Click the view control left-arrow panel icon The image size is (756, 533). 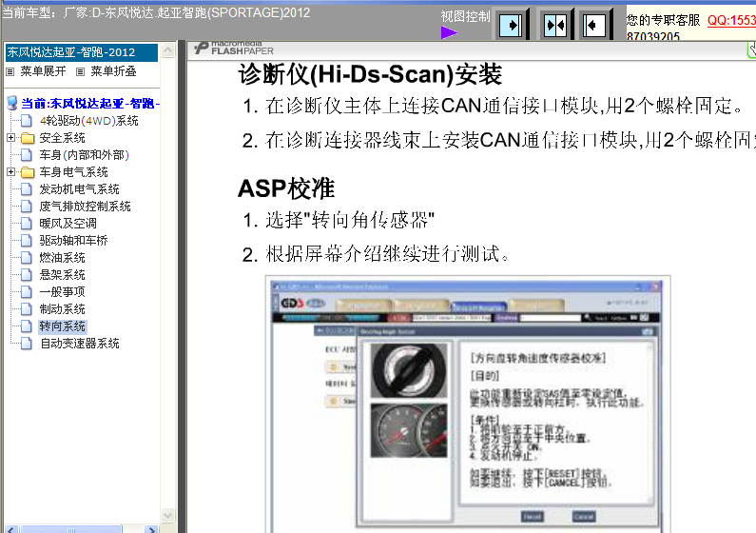point(594,25)
